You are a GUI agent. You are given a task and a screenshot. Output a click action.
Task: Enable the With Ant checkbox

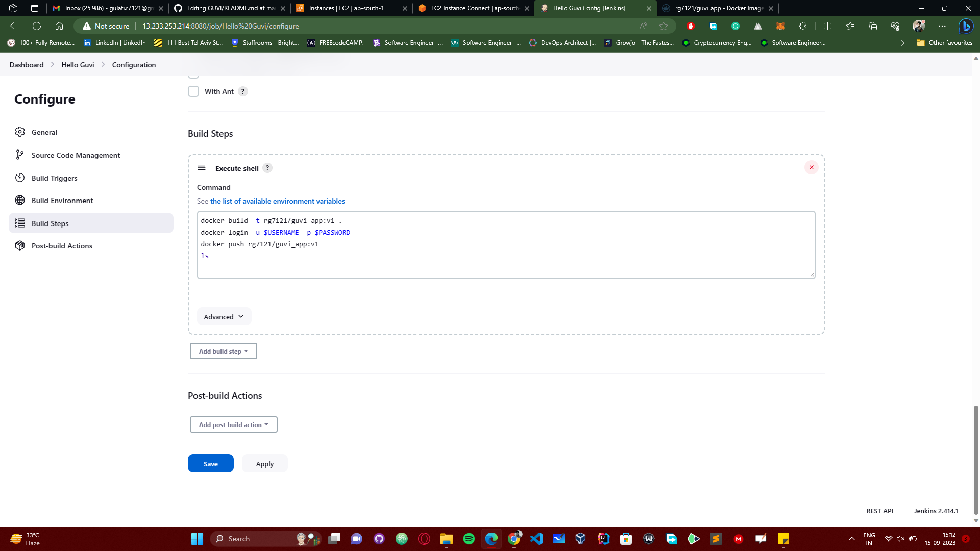click(x=193, y=91)
